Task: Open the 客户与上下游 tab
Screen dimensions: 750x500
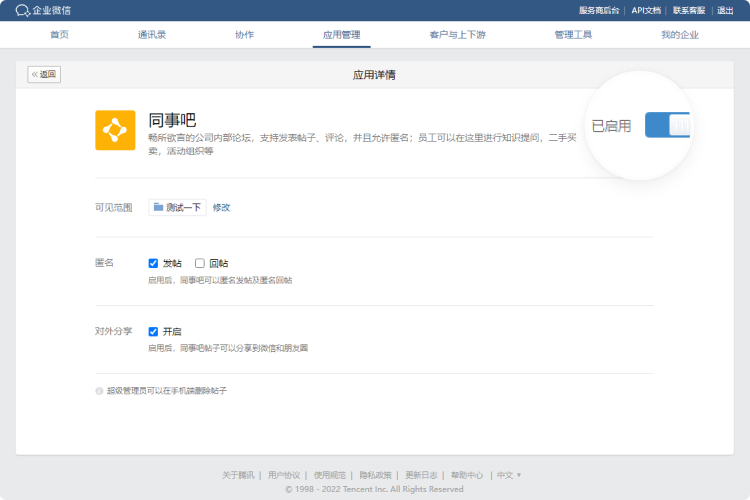Action: pyautogui.click(x=458, y=34)
